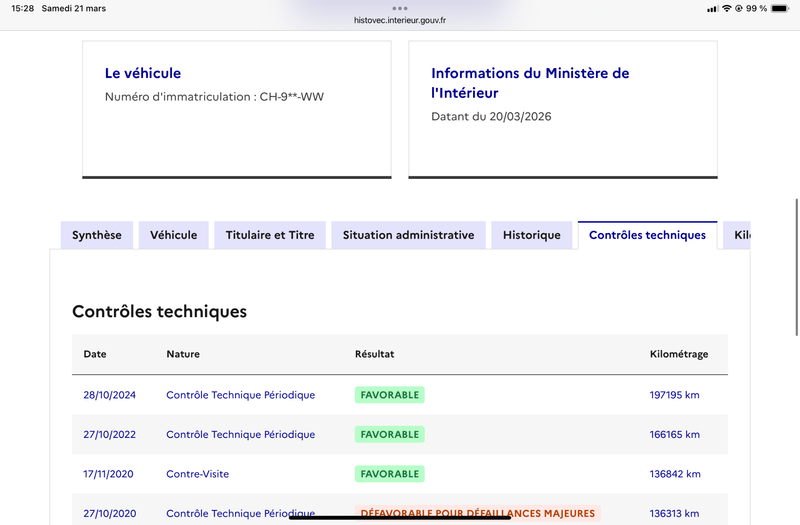Click the Informations du Ministère de l'Intérieur heading
The height and width of the screenshot is (525, 800).
(530, 83)
